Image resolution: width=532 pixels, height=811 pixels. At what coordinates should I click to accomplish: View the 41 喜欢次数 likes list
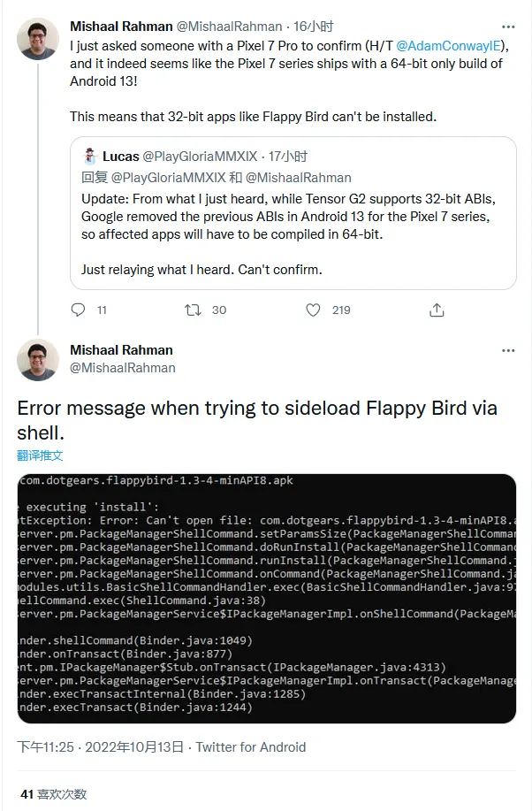point(54,794)
